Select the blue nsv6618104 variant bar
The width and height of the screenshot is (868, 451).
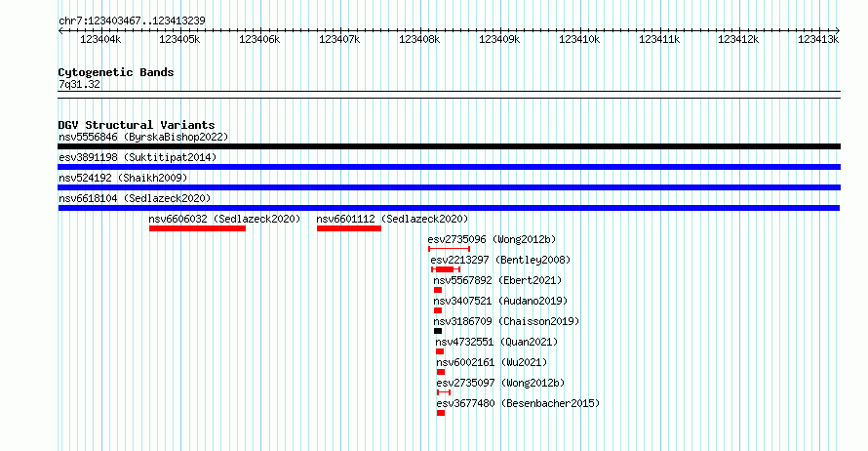(x=449, y=208)
